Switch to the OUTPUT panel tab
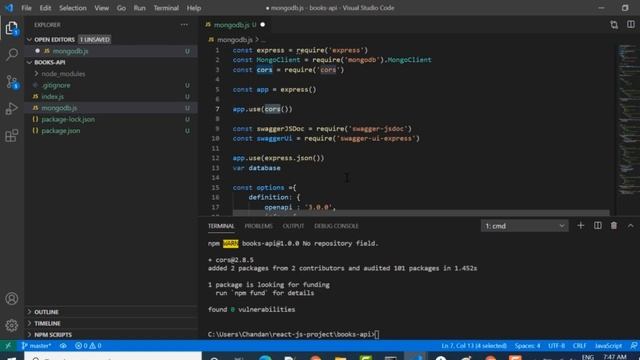This screenshot has height=360, width=640. (x=293, y=226)
